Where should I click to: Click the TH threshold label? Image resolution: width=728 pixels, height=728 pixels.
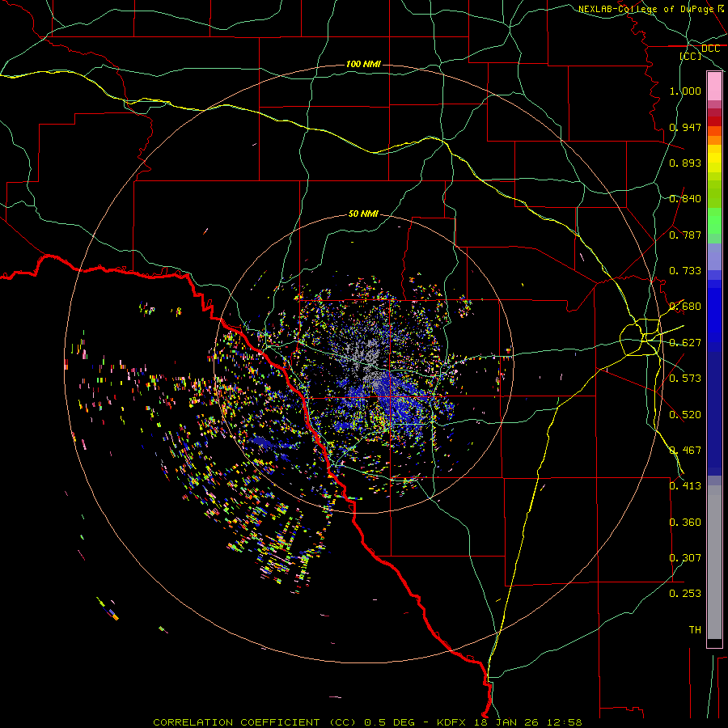[695, 629]
